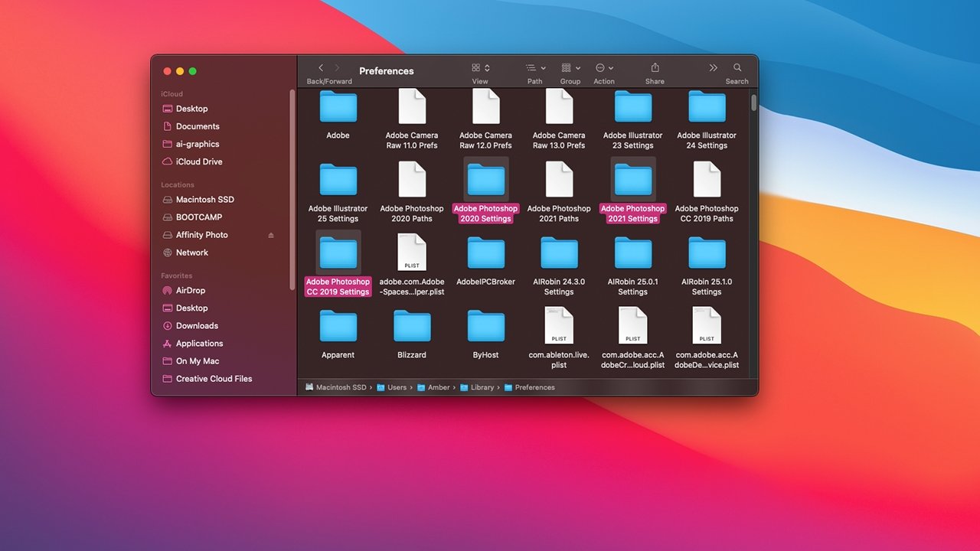
Task: Open Downloads from Favorites sidebar
Action: (197, 326)
